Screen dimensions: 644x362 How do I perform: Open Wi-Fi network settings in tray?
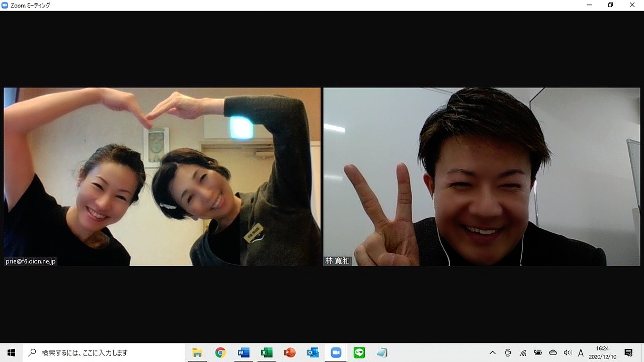(523, 353)
